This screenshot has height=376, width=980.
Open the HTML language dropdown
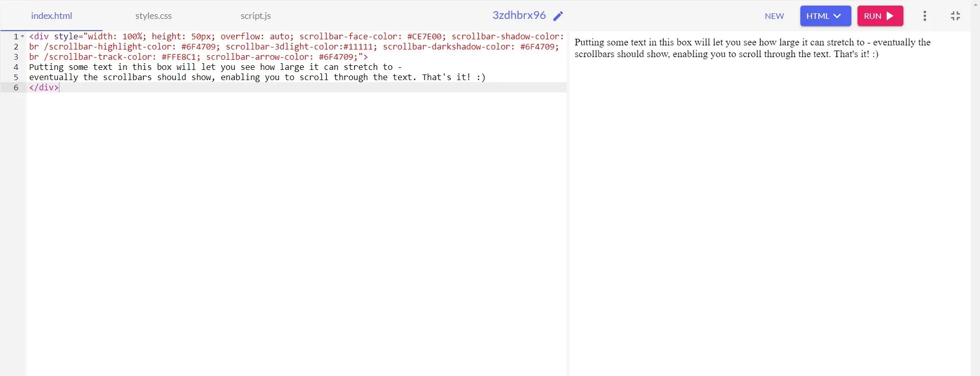[x=825, y=16]
